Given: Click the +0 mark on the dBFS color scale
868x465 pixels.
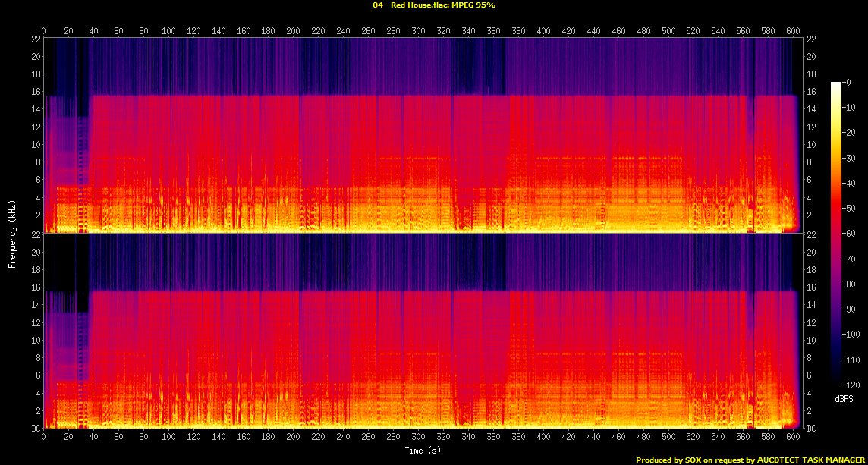Looking at the screenshot, I should [x=846, y=82].
